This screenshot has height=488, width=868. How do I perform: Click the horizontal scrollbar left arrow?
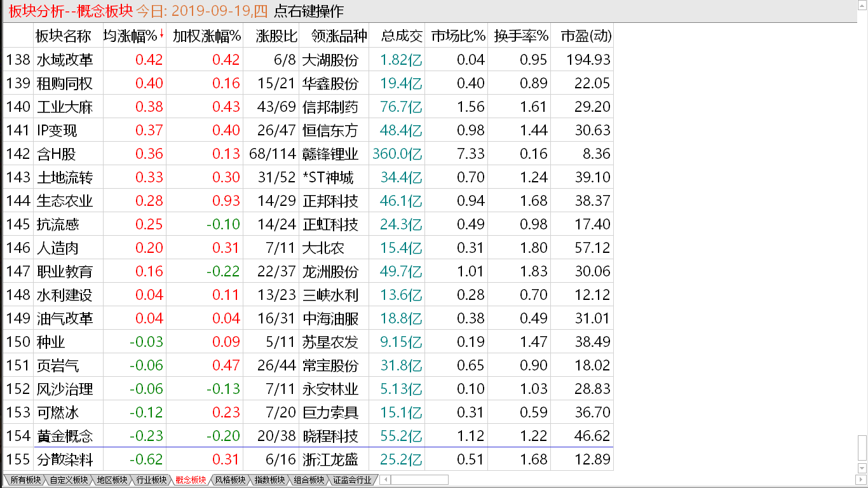[386, 480]
